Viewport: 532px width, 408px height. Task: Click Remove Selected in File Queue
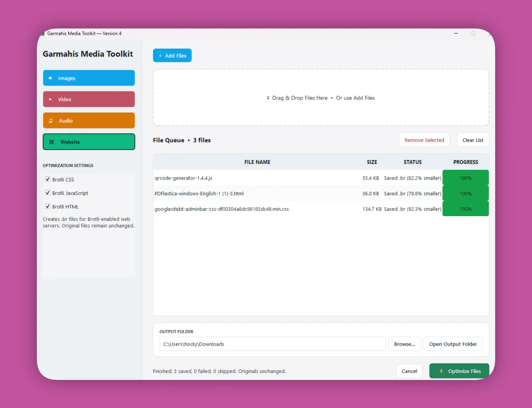(x=424, y=140)
